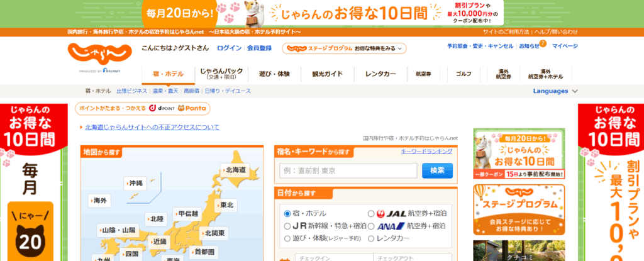644x261 pixels.
Task: Click the Recruit logo under Jalan logo
Action: coord(111,70)
